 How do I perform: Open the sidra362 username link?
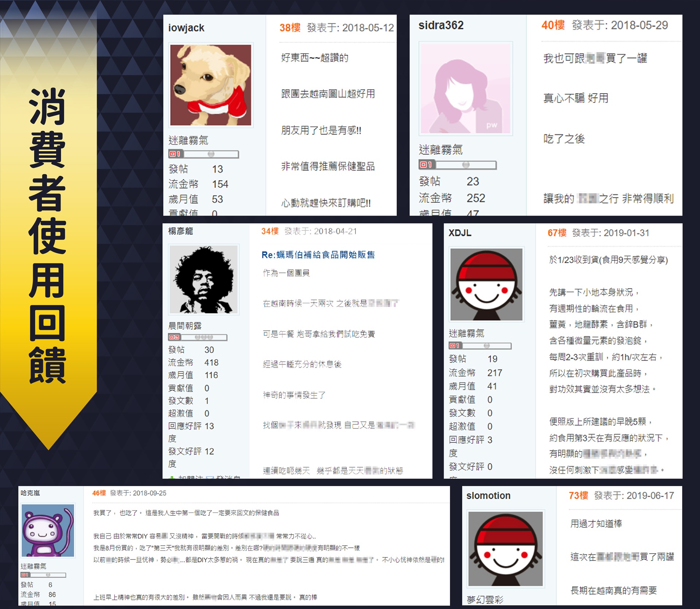pyautogui.click(x=441, y=25)
